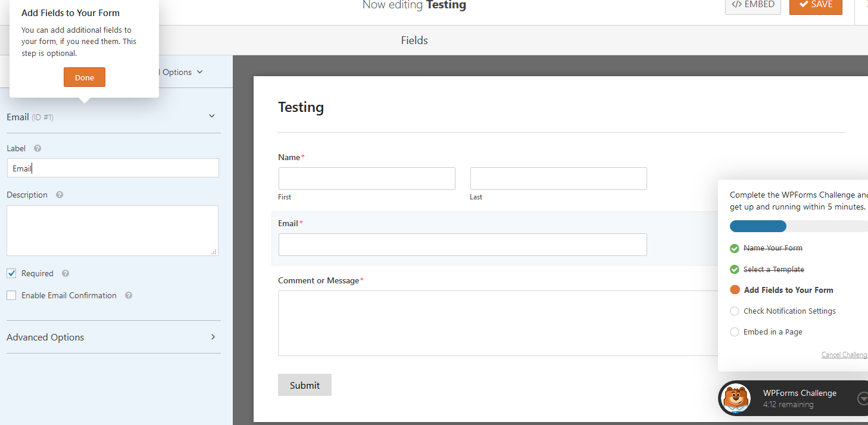
Task: Enable the Email Confirmation checkbox
Action: click(x=11, y=295)
